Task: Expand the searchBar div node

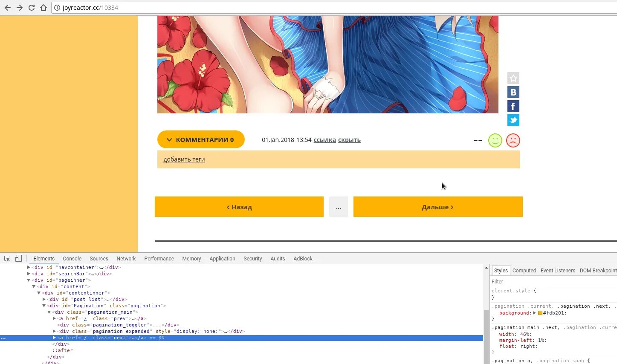Action: point(29,274)
